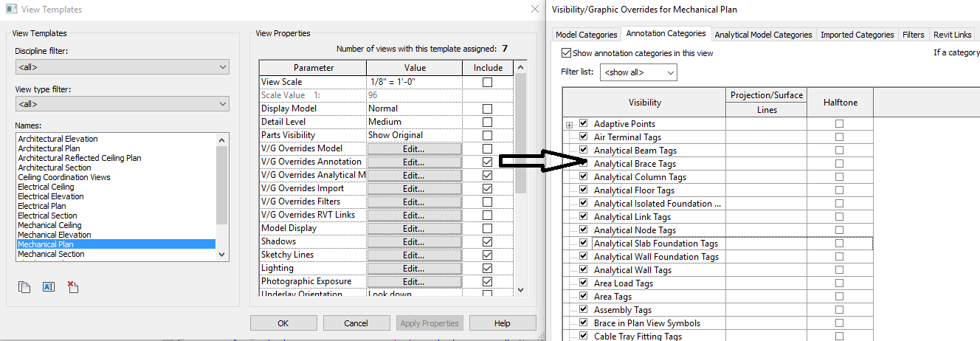Open the View type filter dropdown

pyautogui.click(x=122, y=104)
